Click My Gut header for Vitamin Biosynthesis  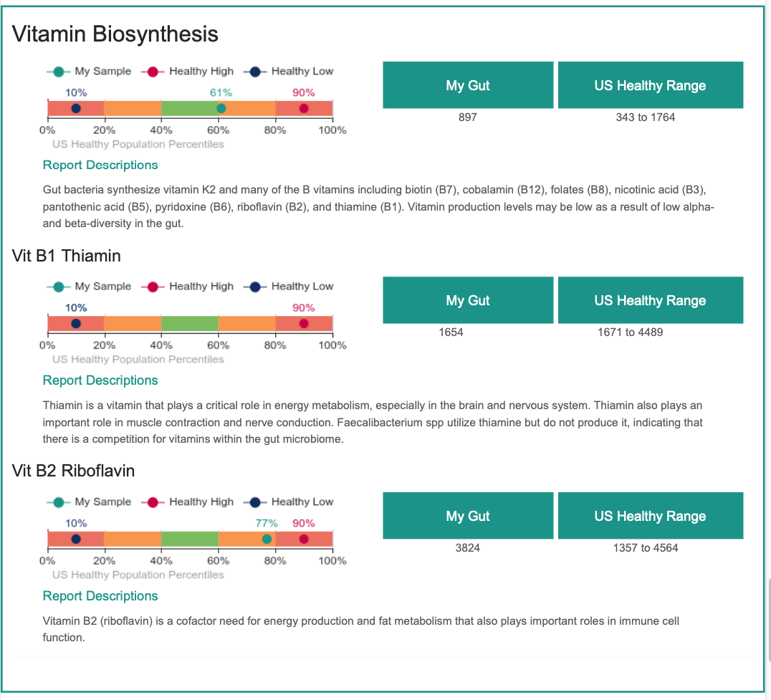tap(468, 85)
